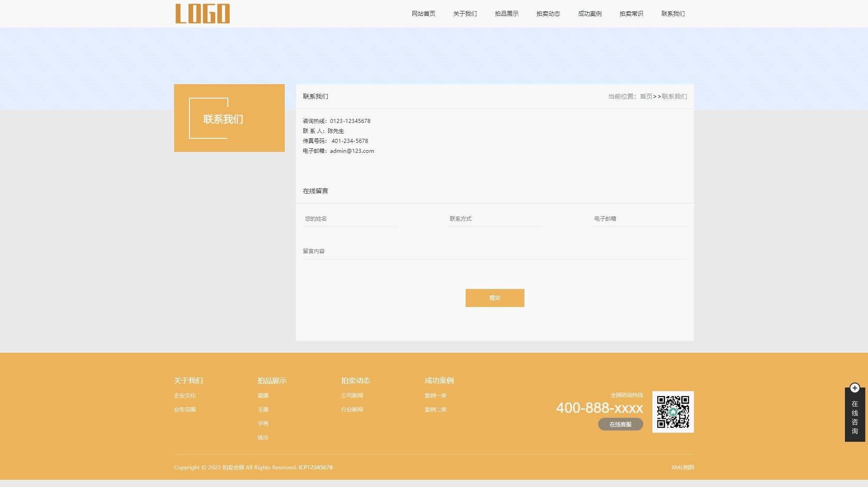
Task: Click the 您的姓名 name input field
Action: coord(350,219)
